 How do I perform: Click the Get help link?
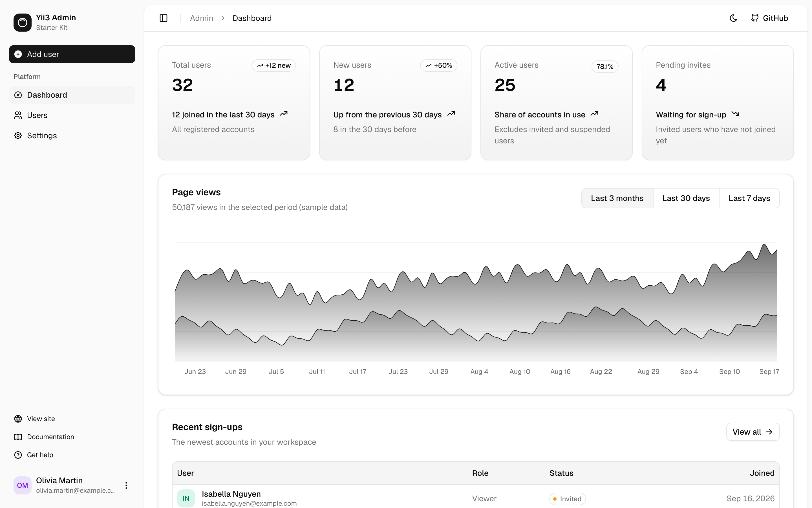pos(72,455)
